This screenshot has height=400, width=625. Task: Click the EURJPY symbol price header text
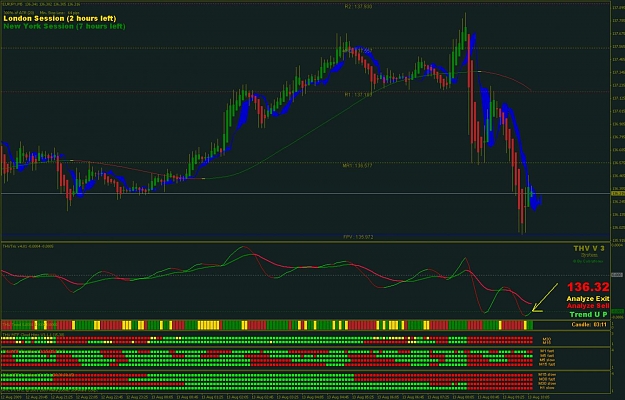(41, 4)
